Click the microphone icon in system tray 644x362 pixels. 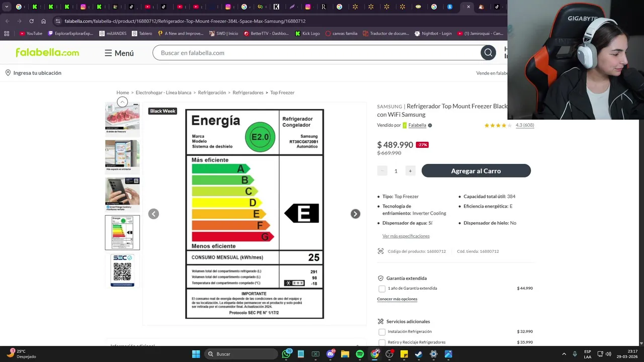coord(575,354)
